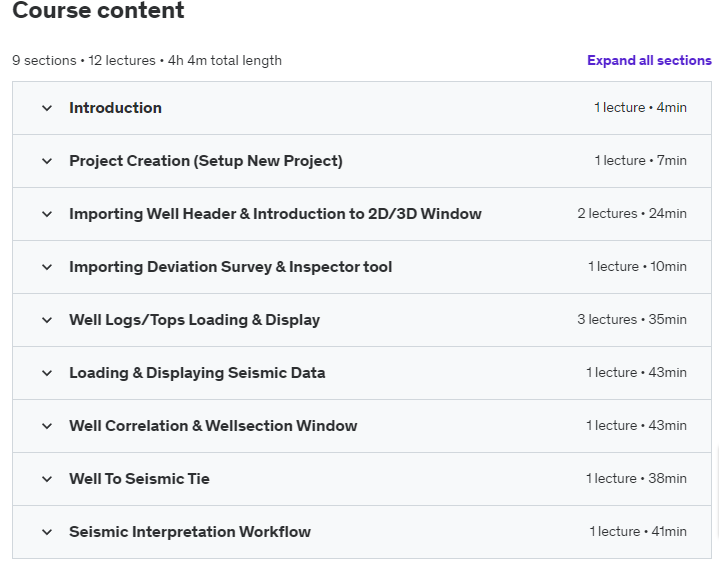Select Loading & Displaying Seismic Data title

197,373
